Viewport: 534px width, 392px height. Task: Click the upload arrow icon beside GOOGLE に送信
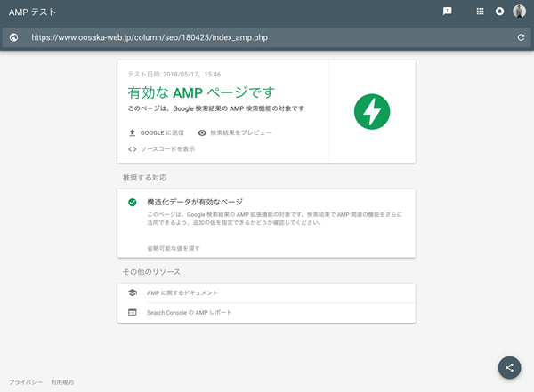[132, 132]
